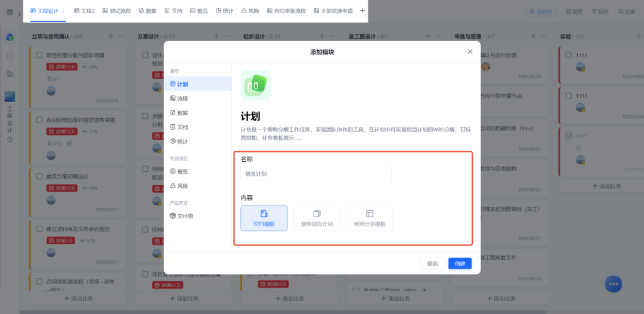Click assignee avatar on 项目经理分配与团队组建 card
Image resolution: width=644 pixels, height=314 pixels.
pos(51,91)
